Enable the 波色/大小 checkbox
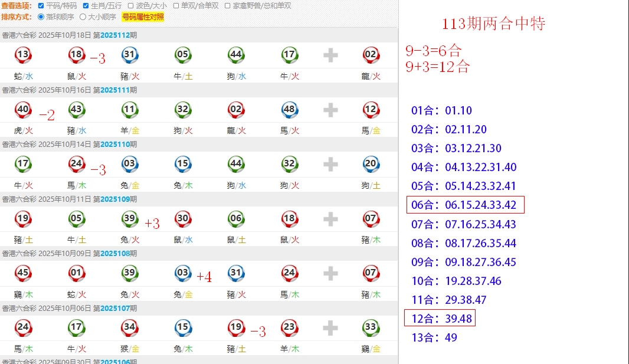 pos(131,6)
